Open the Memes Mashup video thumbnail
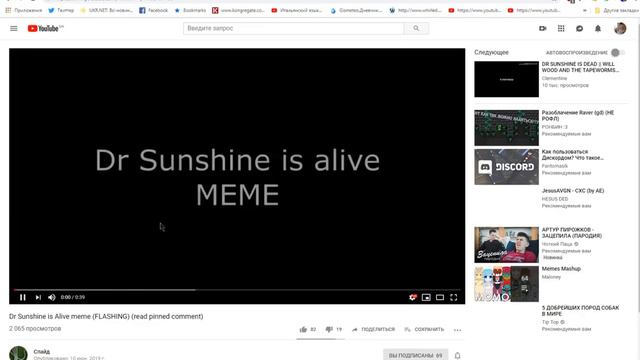Screen dimensions: 640x360 pyautogui.click(x=507, y=284)
